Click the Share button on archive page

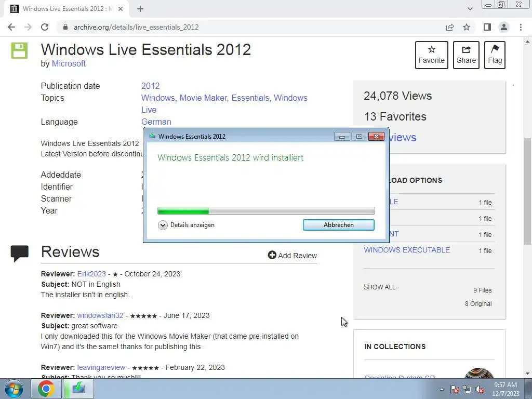466,55
